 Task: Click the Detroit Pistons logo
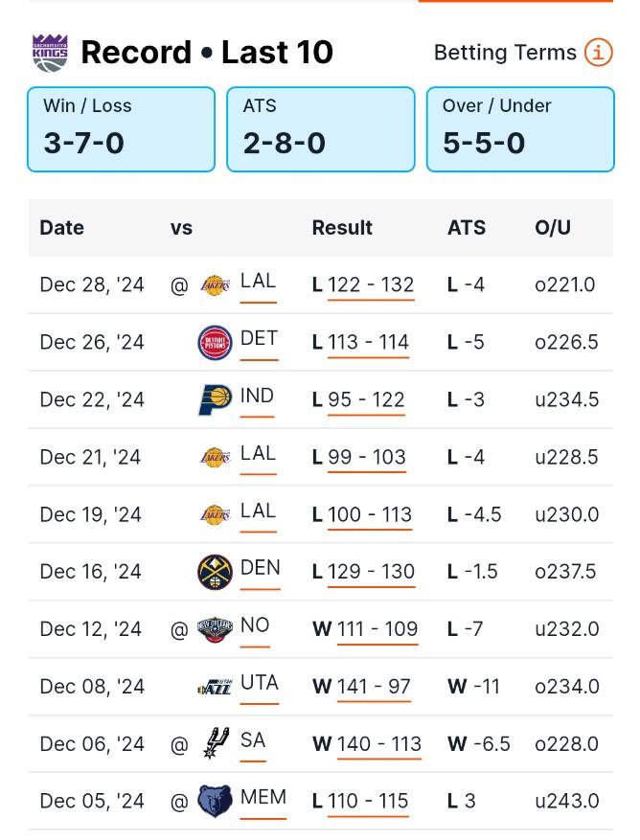click(x=215, y=342)
